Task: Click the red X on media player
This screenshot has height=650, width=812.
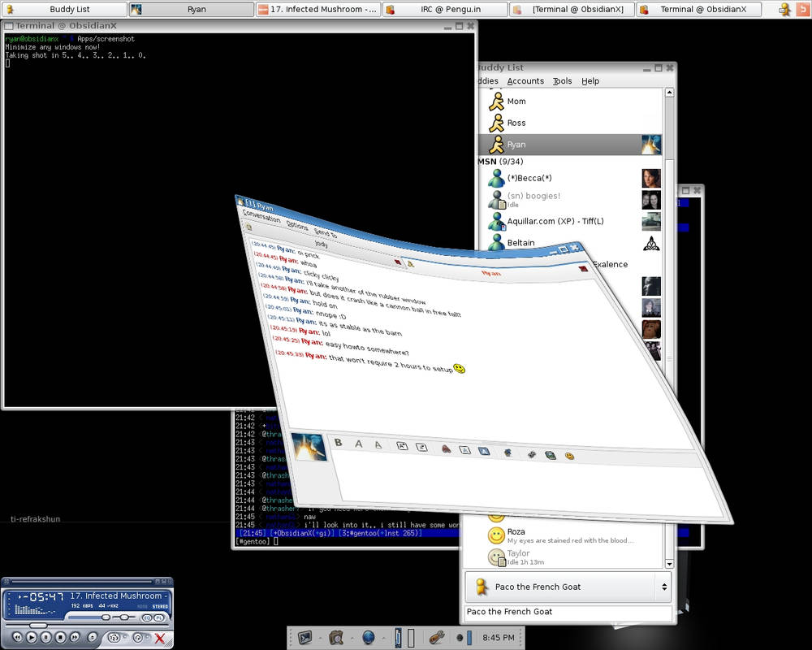Action: [160, 639]
